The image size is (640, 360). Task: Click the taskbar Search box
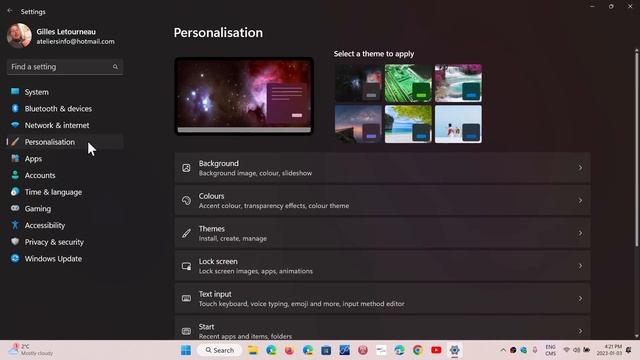click(x=219, y=350)
